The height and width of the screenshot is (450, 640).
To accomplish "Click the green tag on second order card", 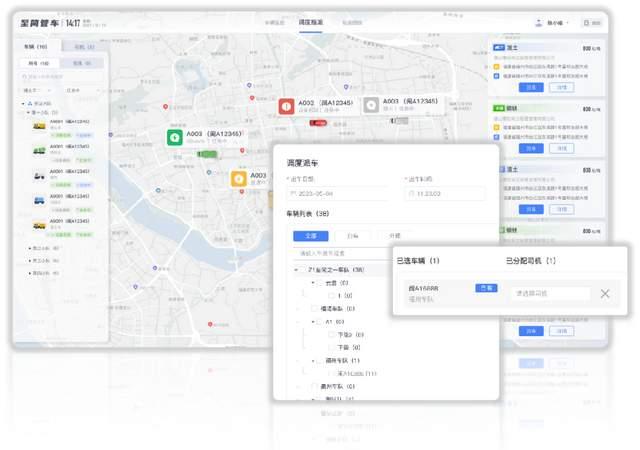I will (x=499, y=108).
